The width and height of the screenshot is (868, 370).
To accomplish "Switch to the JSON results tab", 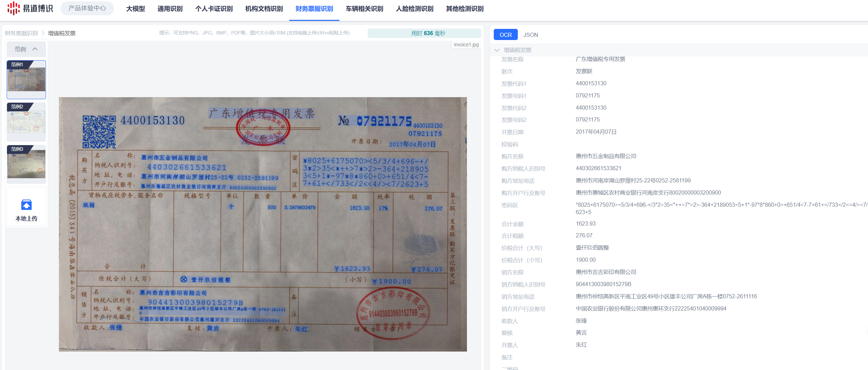I will click(530, 35).
